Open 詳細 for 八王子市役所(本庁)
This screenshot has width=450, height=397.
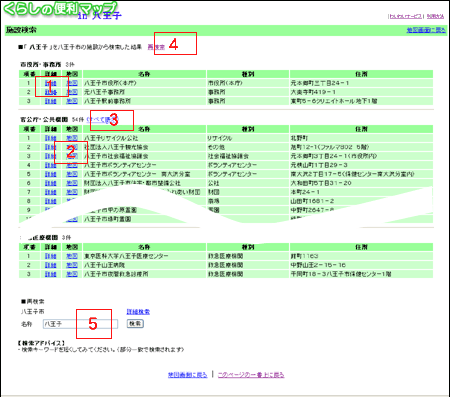click(51, 83)
